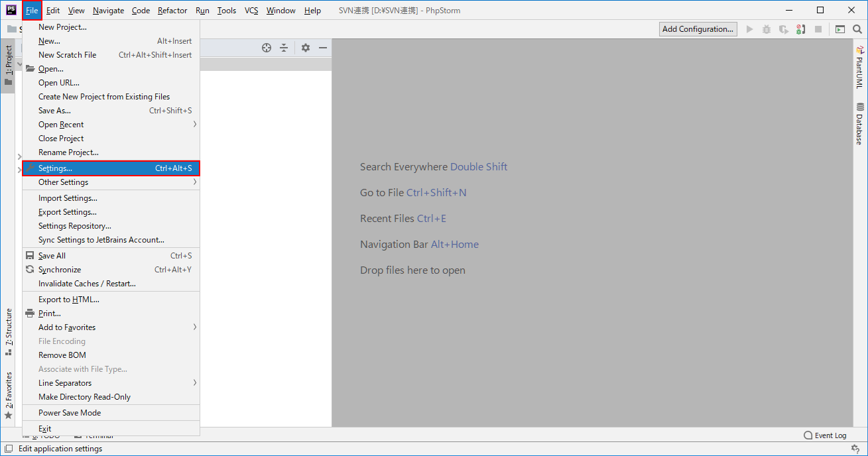
Task: Open the Code menu
Action: (141, 11)
